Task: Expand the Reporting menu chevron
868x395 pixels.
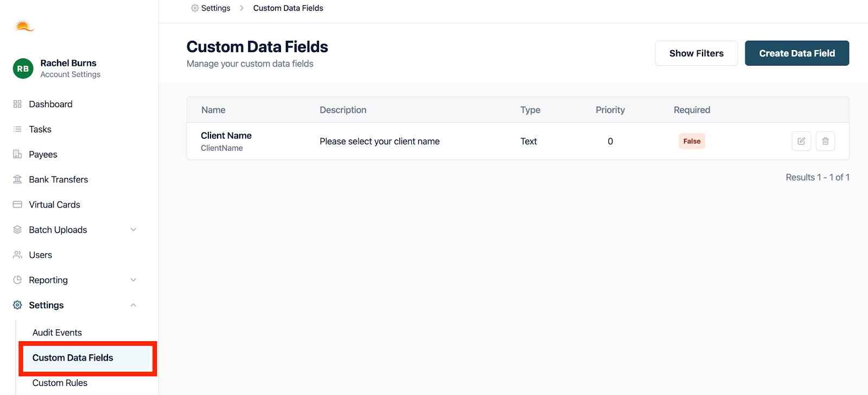Action: 133,280
